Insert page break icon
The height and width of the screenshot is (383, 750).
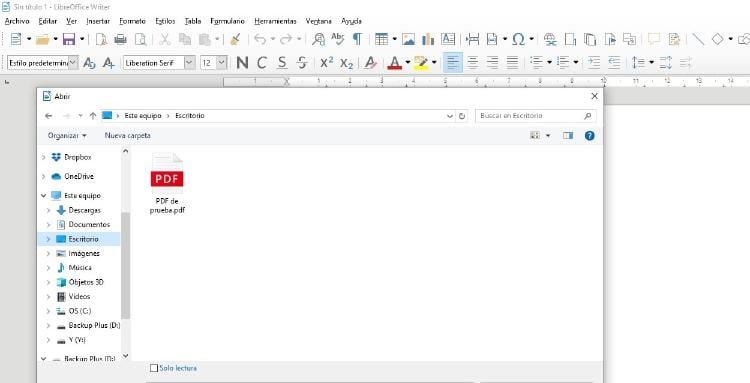pyautogui.click(x=473, y=39)
